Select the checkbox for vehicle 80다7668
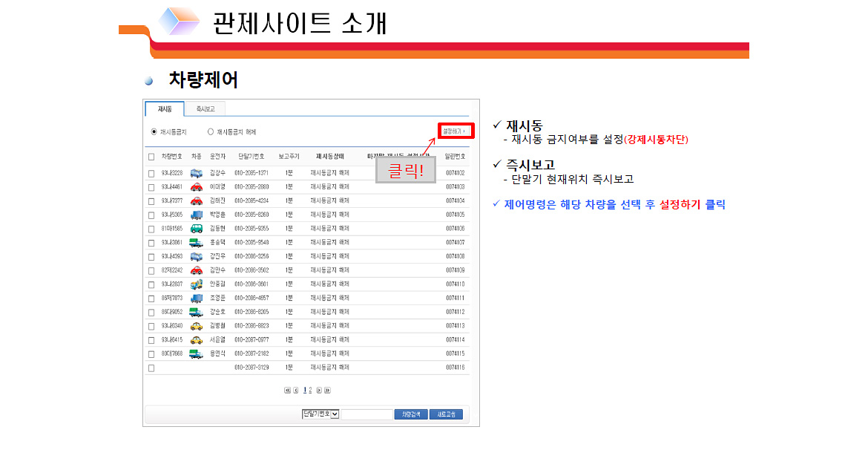 coord(151,353)
